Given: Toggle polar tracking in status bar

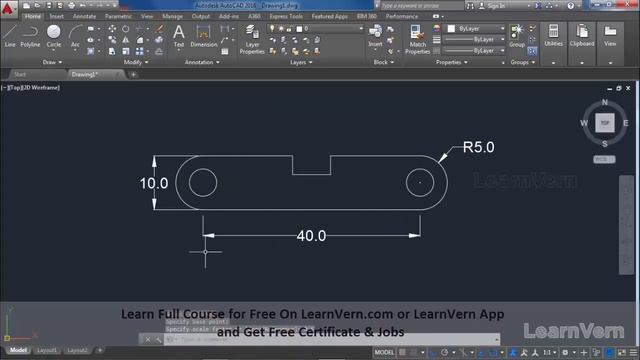Looking at the screenshot, I should (444, 352).
